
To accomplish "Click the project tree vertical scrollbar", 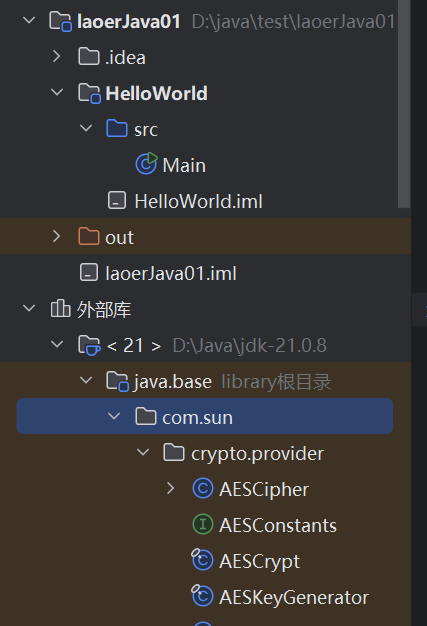I will [x=404, y=104].
